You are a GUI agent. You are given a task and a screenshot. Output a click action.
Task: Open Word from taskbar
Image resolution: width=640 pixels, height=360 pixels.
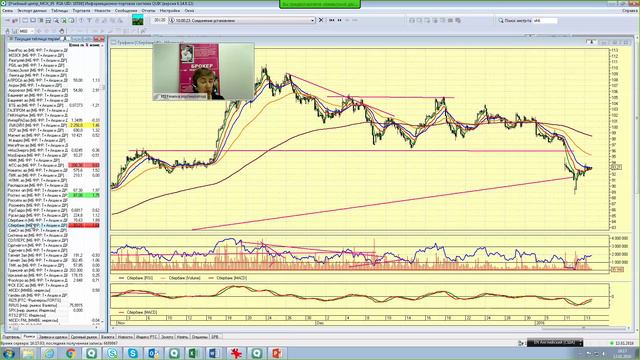click(x=214, y=353)
